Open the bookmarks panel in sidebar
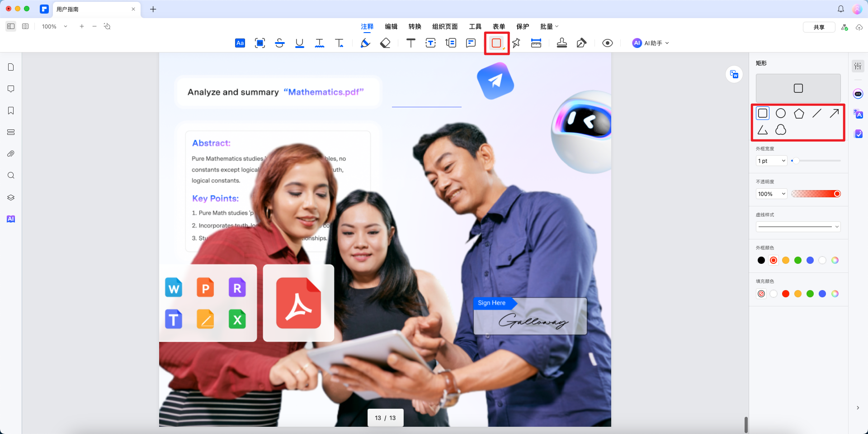The height and width of the screenshot is (434, 868). (x=11, y=110)
